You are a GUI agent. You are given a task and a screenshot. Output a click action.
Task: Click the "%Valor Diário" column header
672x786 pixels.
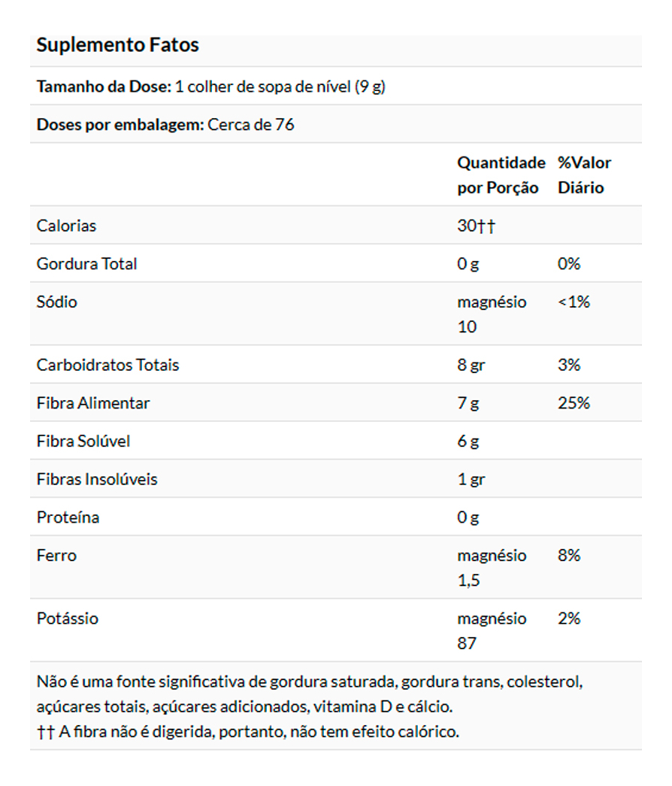(x=584, y=175)
